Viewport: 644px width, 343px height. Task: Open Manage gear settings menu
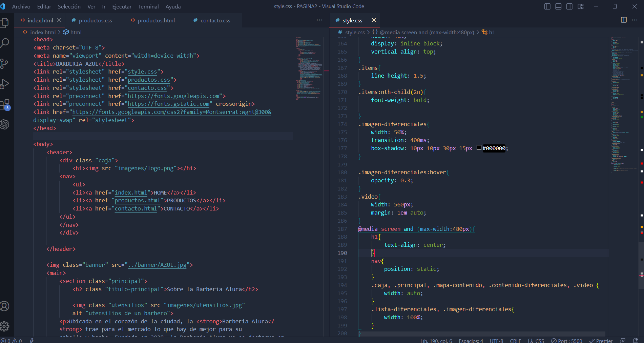[x=5, y=326]
